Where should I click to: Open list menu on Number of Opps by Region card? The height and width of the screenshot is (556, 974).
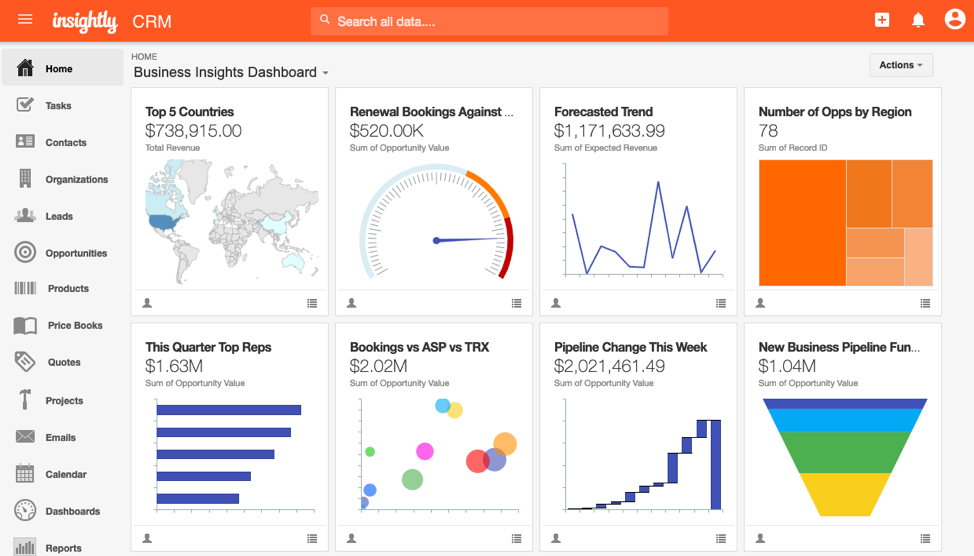(x=925, y=303)
